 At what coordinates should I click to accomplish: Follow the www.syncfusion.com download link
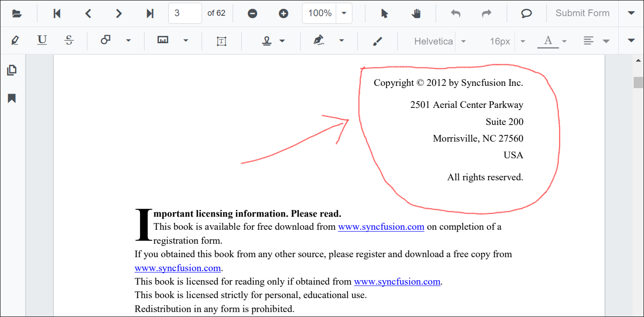coord(381,227)
